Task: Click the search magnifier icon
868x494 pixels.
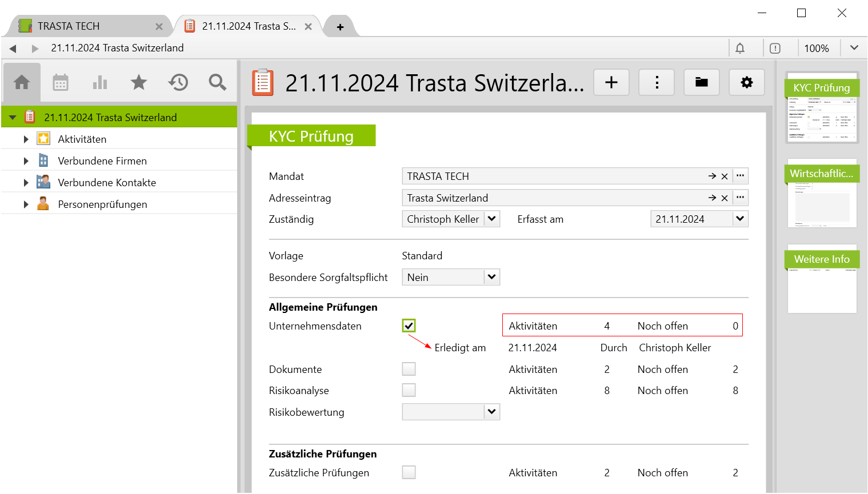Action: [x=217, y=83]
